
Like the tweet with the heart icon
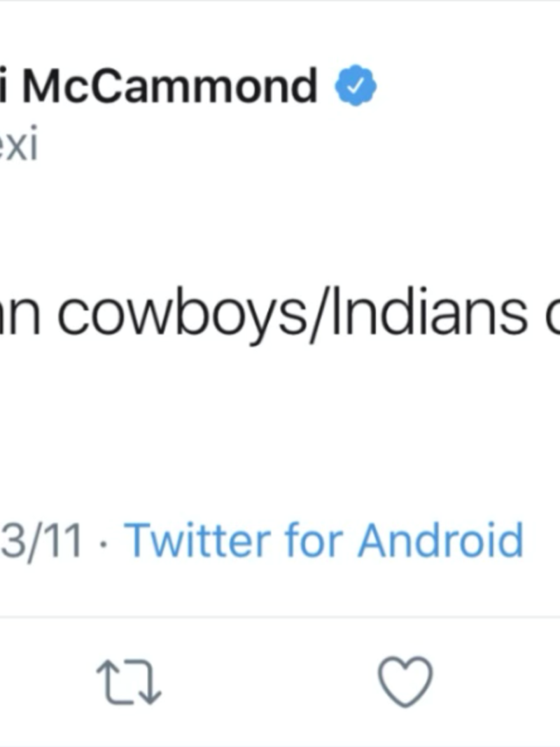[x=405, y=682]
